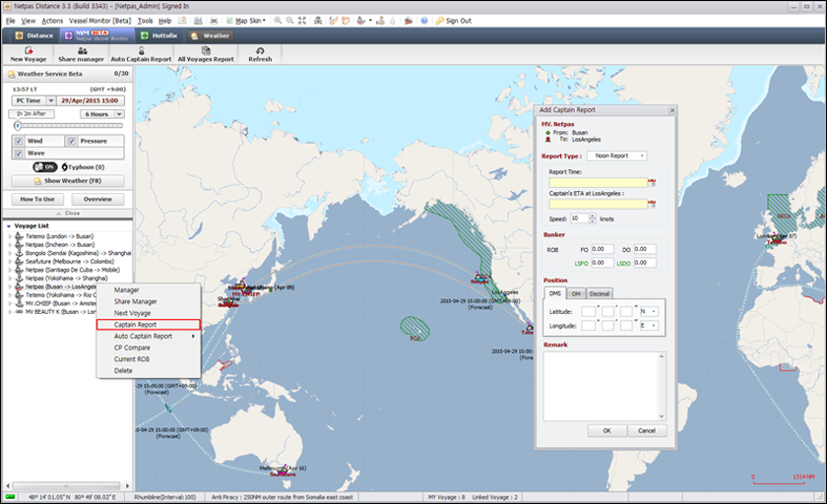827x504 pixels.
Task: Click the How To Use button
Action: [37, 199]
